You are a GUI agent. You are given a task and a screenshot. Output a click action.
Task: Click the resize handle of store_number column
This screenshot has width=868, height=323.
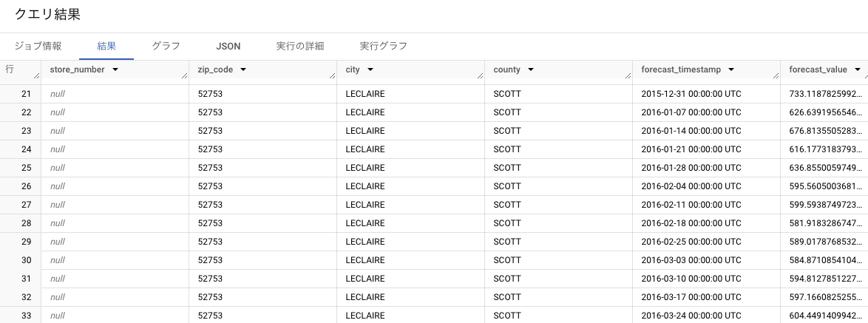click(185, 76)
